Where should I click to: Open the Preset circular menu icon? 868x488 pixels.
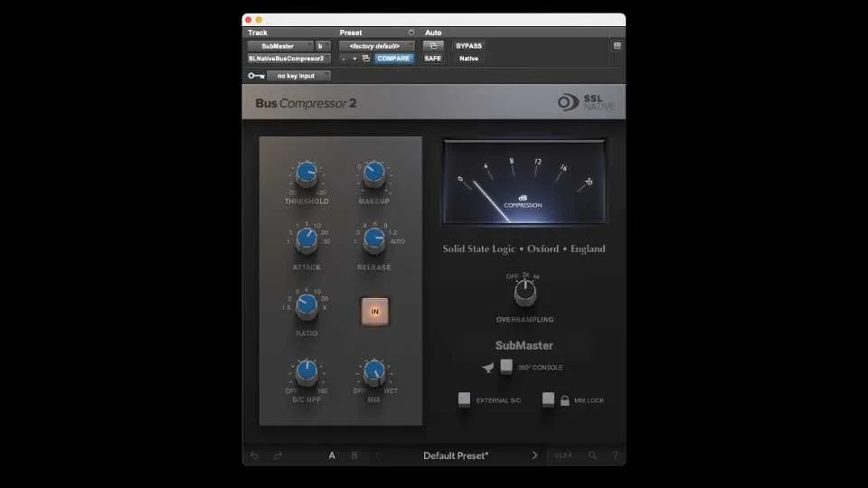coord(410,33)
